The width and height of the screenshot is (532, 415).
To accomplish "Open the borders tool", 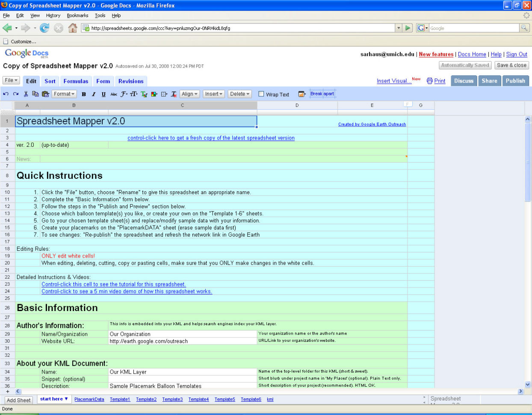I will (163, 94).
